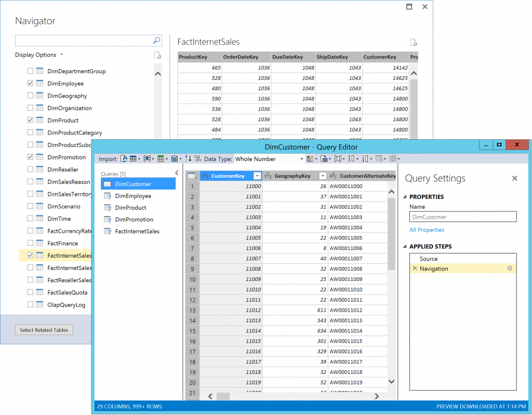Click the Import button
Viewport: 532px width, 415px height.
(x=108, y=159)
